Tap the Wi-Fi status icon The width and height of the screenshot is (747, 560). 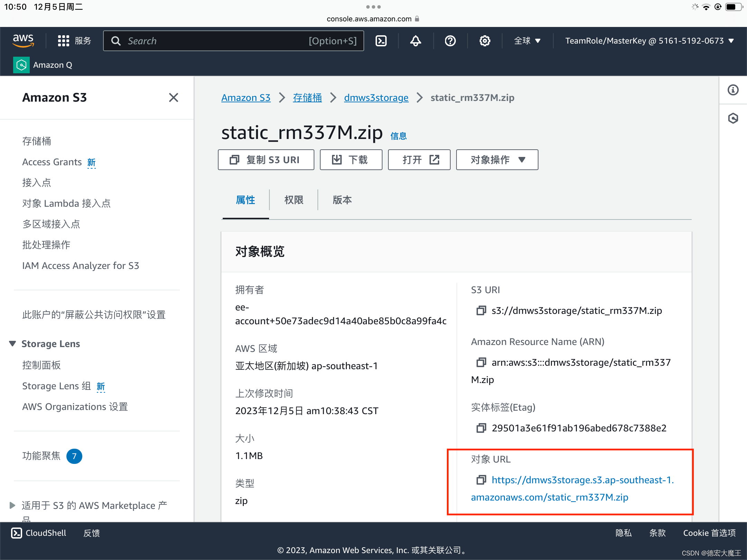[x=706, y=7]
